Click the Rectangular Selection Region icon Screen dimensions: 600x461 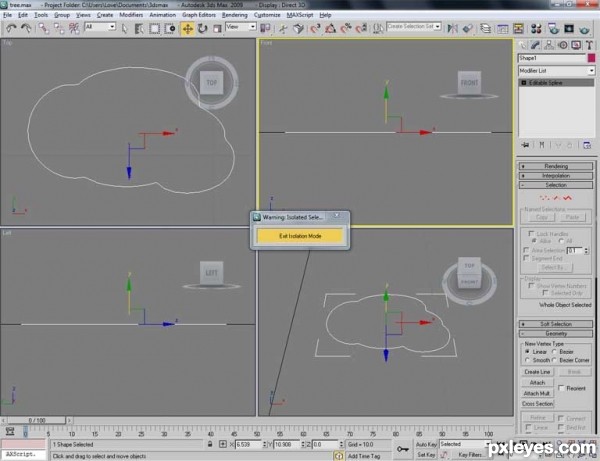point(155,29)
